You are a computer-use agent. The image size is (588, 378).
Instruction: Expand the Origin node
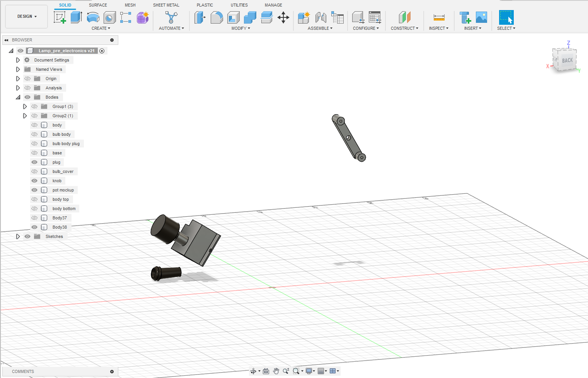(18, 79)
